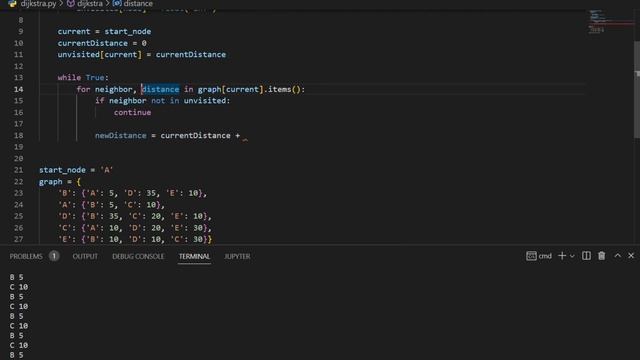This screenshot has height=360, width=640.
Task: Click 'graph = {' on line 22
Action: coord(60,182)
